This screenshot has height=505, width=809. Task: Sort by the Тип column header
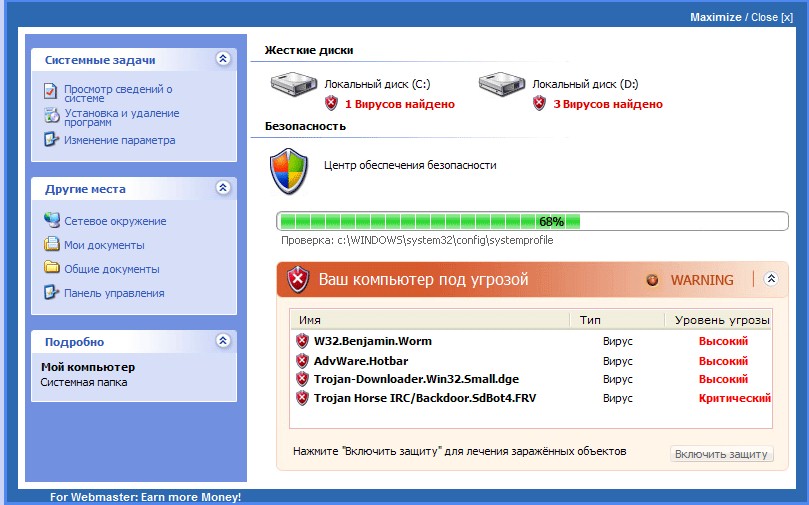click(x=617, y=320)
